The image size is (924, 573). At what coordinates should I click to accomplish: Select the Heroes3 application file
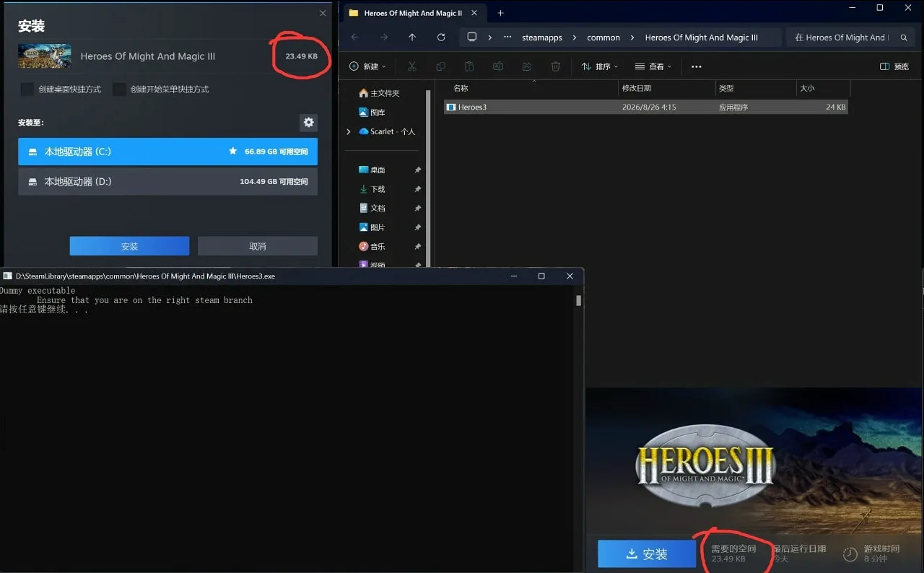tap(646, 107)
